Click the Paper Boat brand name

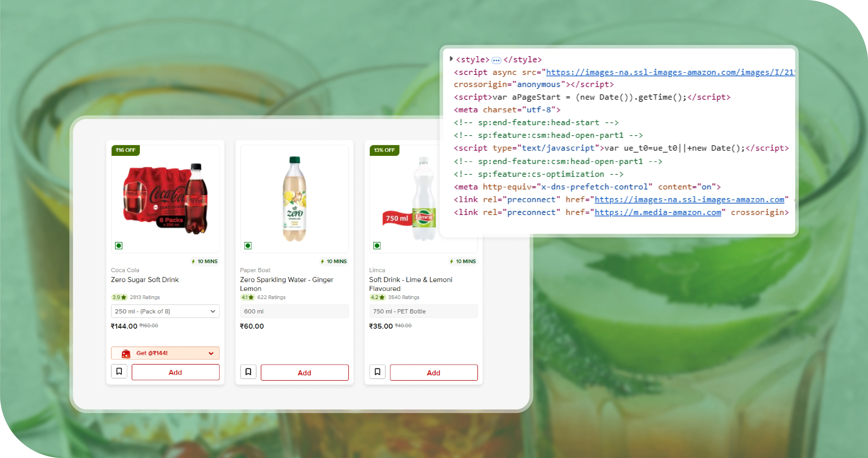pos(255,270)
